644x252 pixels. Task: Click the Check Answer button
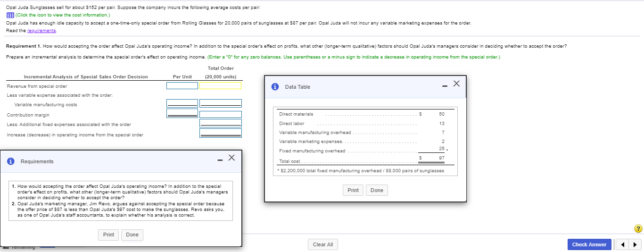coord(589,244)
